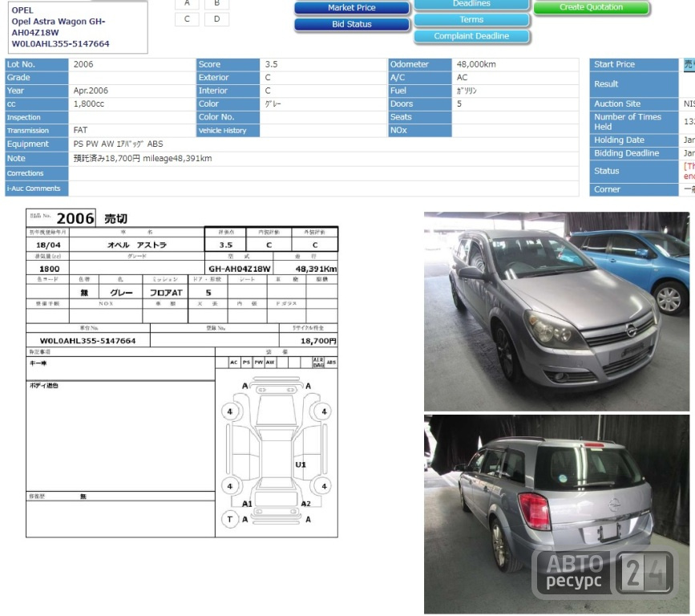Viewport: 695px width, 616px height.
Task: Open the auction sheet image for lot 2006
Action: [182, 373]
